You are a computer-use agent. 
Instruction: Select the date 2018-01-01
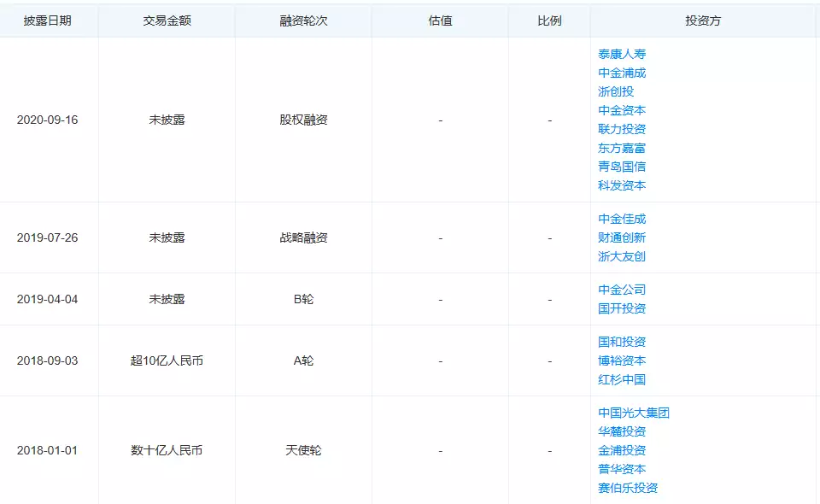point(47,451)
